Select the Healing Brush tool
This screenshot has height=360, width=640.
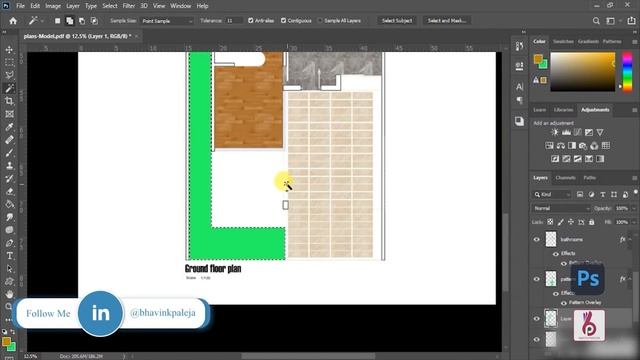[x=9, y=140]
